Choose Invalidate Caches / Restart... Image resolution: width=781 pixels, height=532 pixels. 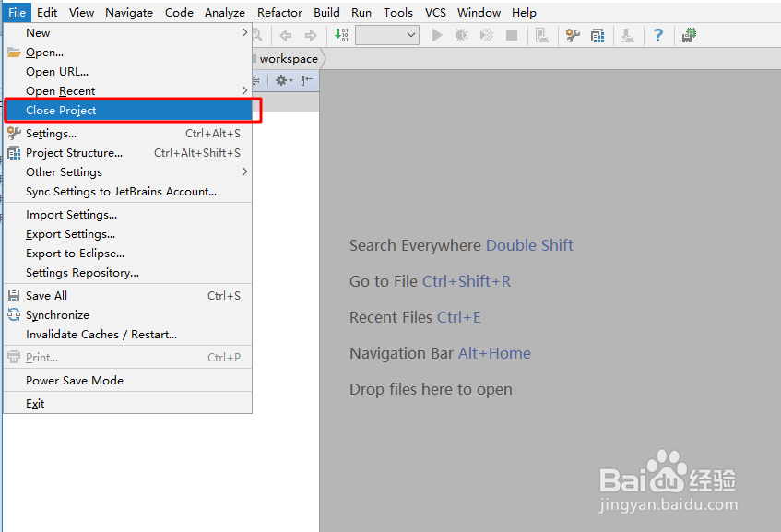pos(127,335)
